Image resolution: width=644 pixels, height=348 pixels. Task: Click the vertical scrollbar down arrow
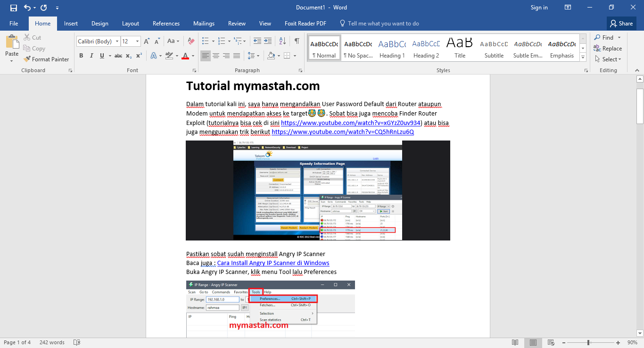click(640, 333)
